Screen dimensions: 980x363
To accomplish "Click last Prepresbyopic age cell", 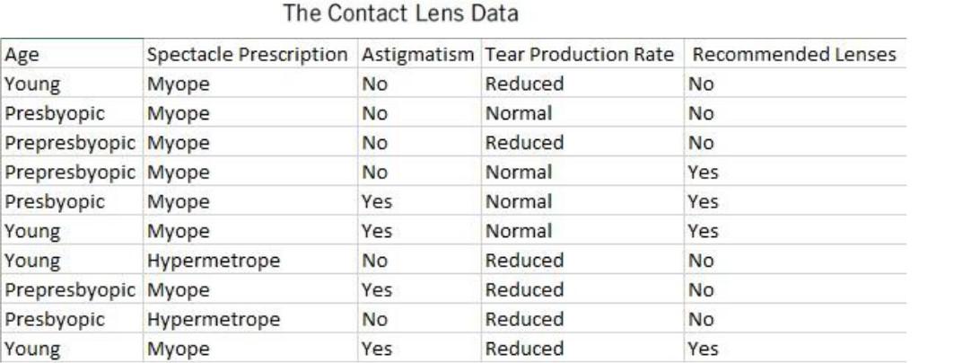I will (x=72, y=289).
